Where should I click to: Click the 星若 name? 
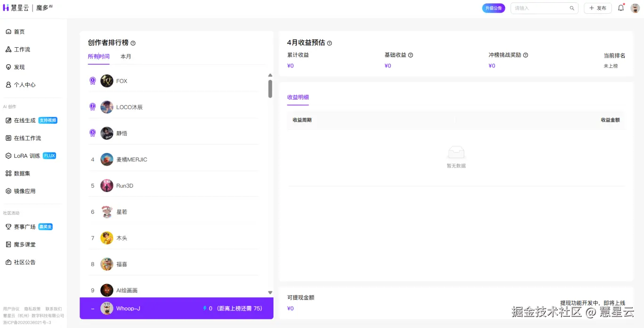point(122,212)
